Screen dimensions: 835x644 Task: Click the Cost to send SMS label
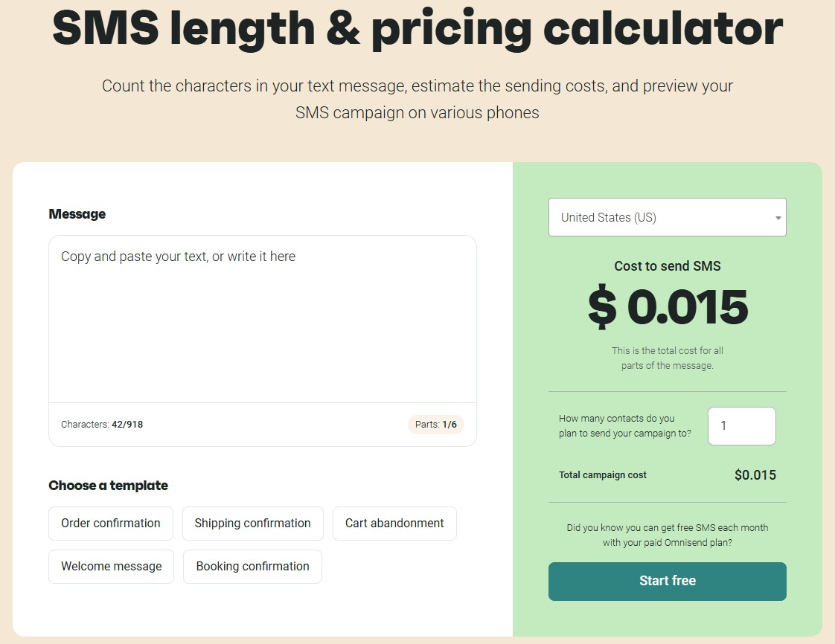pyautogui.click(x=668, y=266)
